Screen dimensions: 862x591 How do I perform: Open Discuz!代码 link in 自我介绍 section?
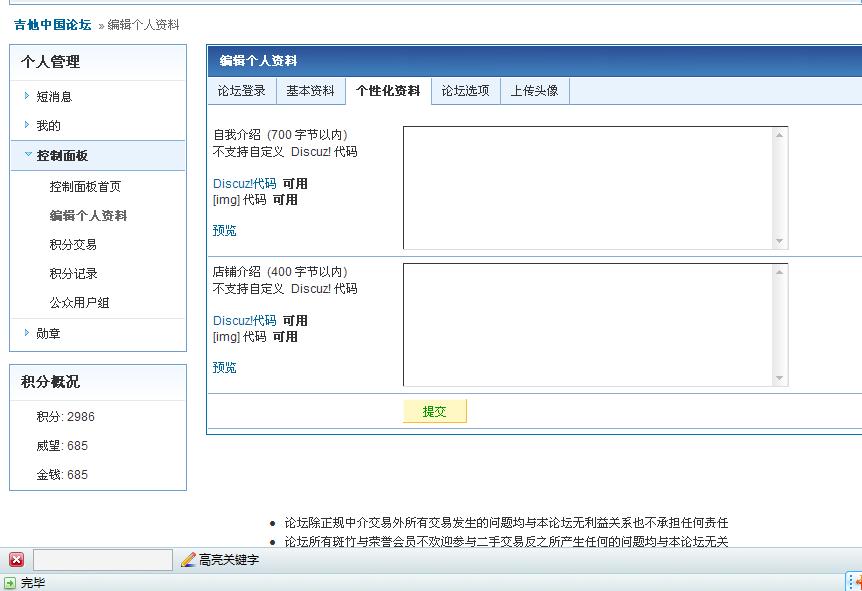tap(244, 184)
